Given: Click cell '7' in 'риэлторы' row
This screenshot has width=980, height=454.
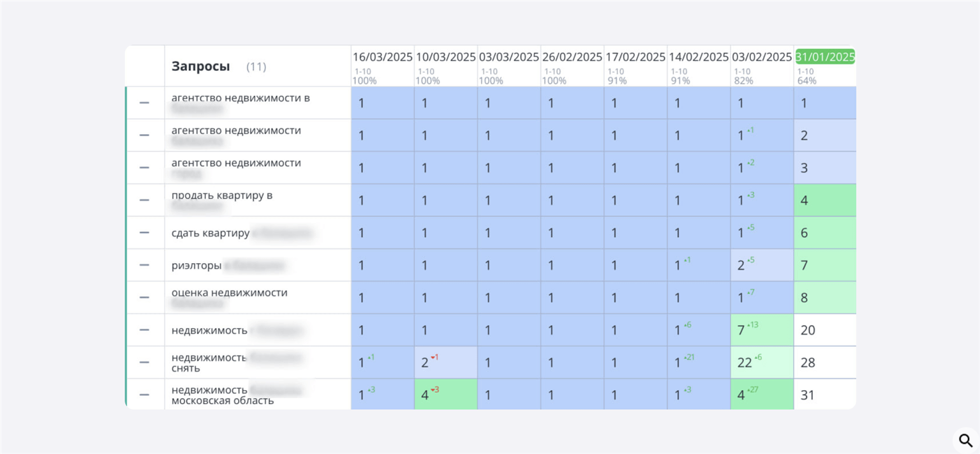Looking at the screenshot, I should tap(825, 265).
